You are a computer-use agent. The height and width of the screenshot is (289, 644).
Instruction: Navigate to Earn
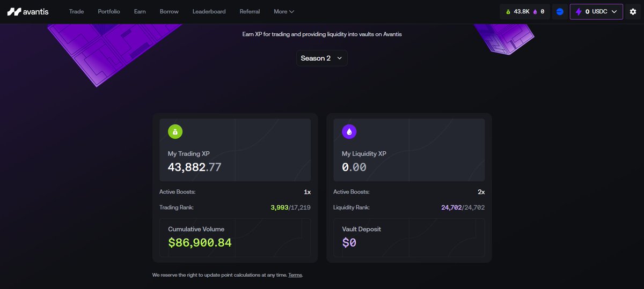click(140, 11)
